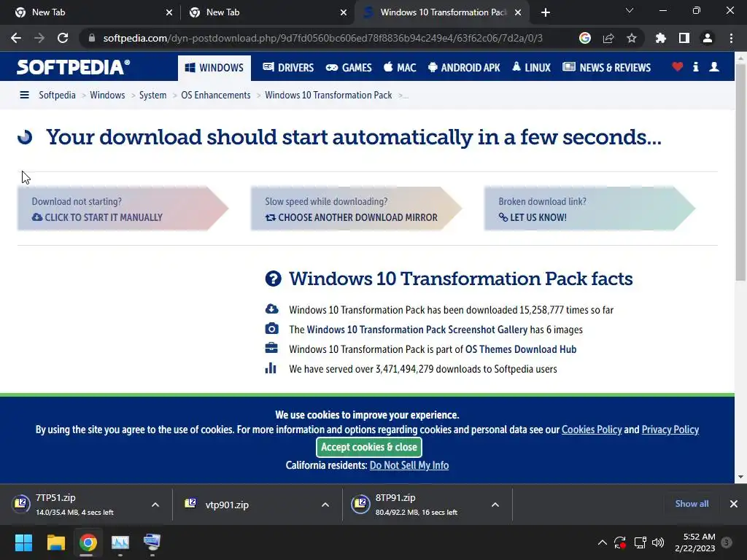The height and width of the screenshot is (560, 747).
Task: Click the network tray icon
Action: [x=640, y=542]
